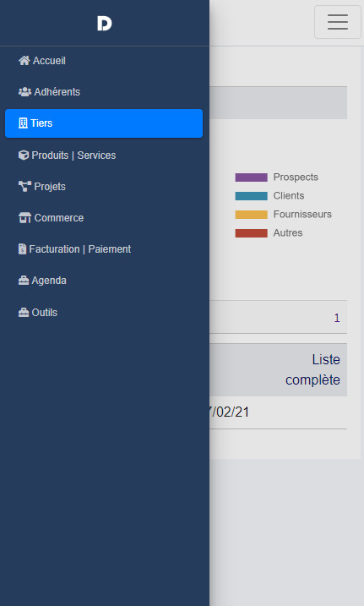Click the people icon beside Adhérents
Screen dimensions: 364x606
tap(24, 91)
